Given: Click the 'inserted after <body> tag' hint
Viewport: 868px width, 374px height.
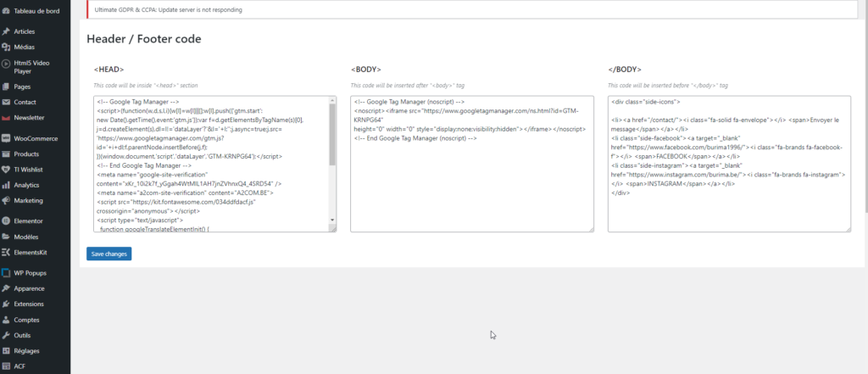Looking at the screenshot, I should pyautogui.click(x=407, y=86).
